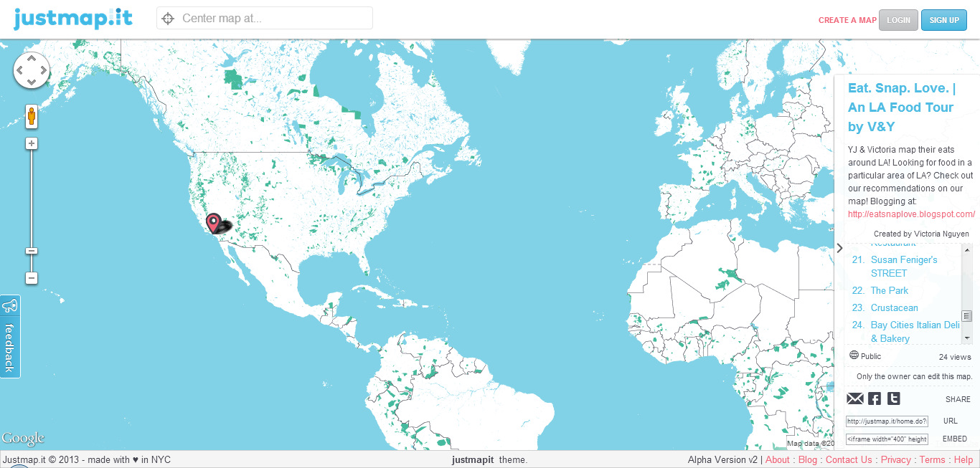Image resolution: width=980 pixels, height=468 pixels.
Task: Share the map on Facebook
Action: (875, 399)
